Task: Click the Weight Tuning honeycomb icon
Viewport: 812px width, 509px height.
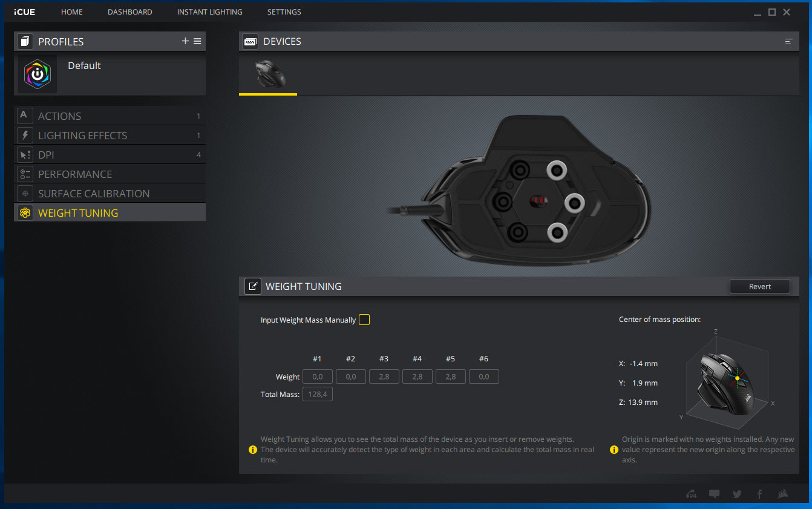Action: click(x=25, y=212)
